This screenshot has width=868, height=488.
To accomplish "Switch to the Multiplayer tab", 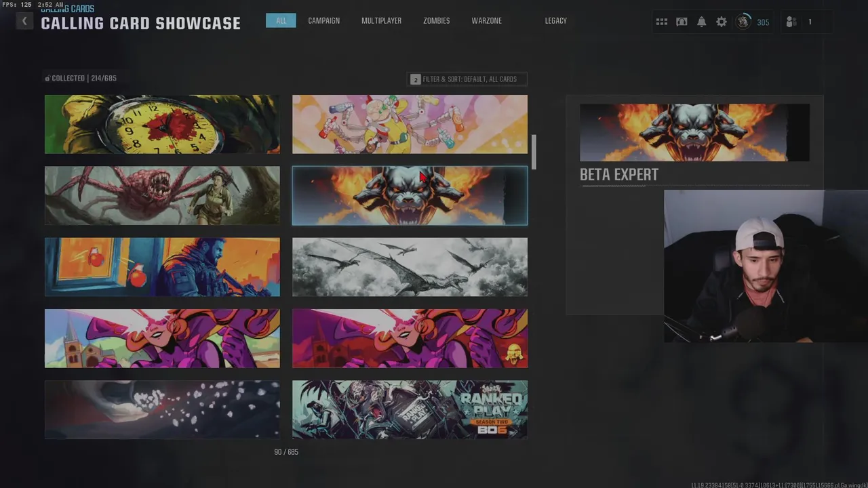I will click(x=381, y=20).
